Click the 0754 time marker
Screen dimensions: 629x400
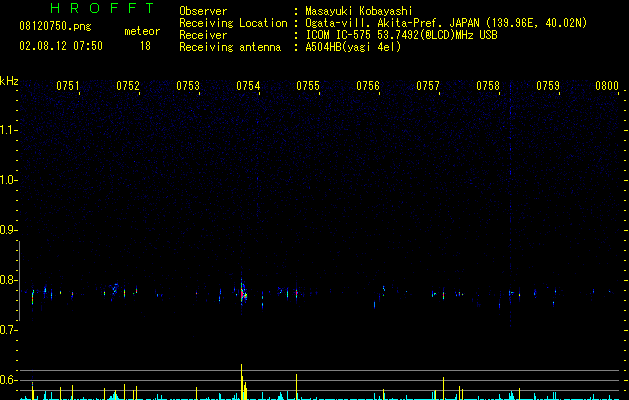[x=248, y=86]
